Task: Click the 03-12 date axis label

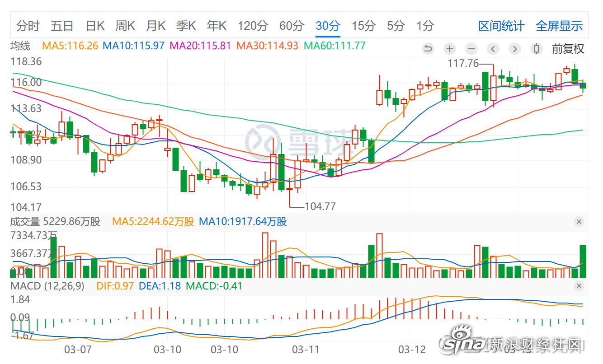Action: [412, 350]
